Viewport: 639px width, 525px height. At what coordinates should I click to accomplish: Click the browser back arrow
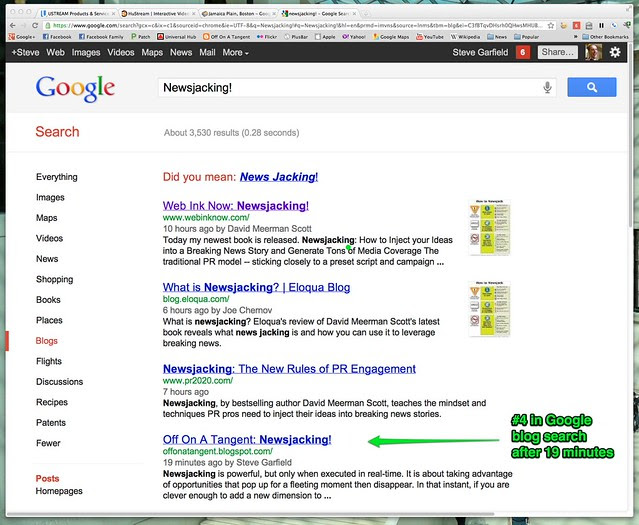12,25
